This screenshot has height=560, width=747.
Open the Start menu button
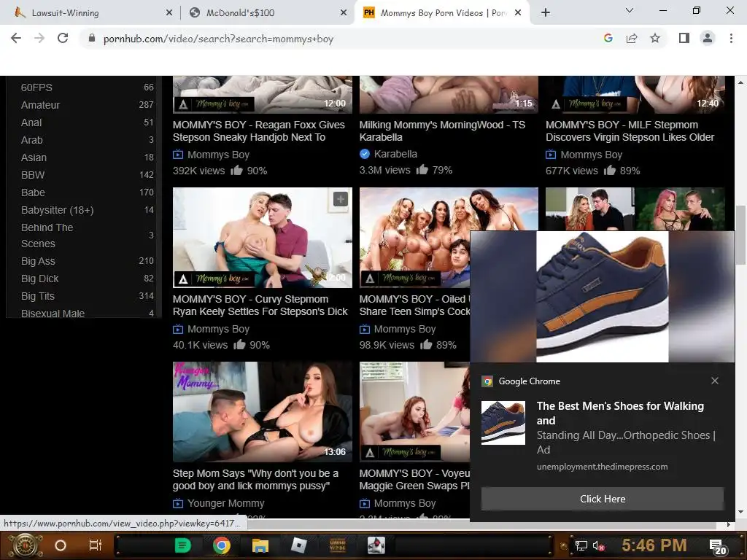point(26,545)
